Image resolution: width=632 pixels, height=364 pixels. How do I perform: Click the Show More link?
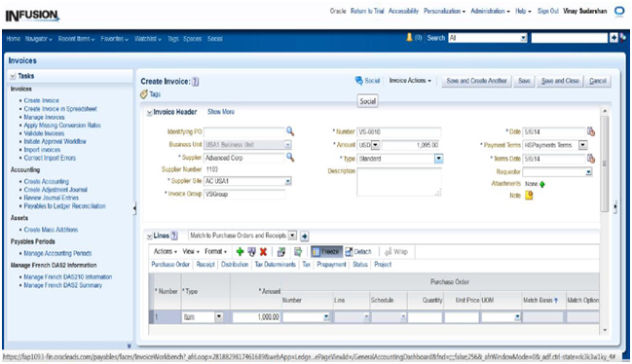point(221,112)
